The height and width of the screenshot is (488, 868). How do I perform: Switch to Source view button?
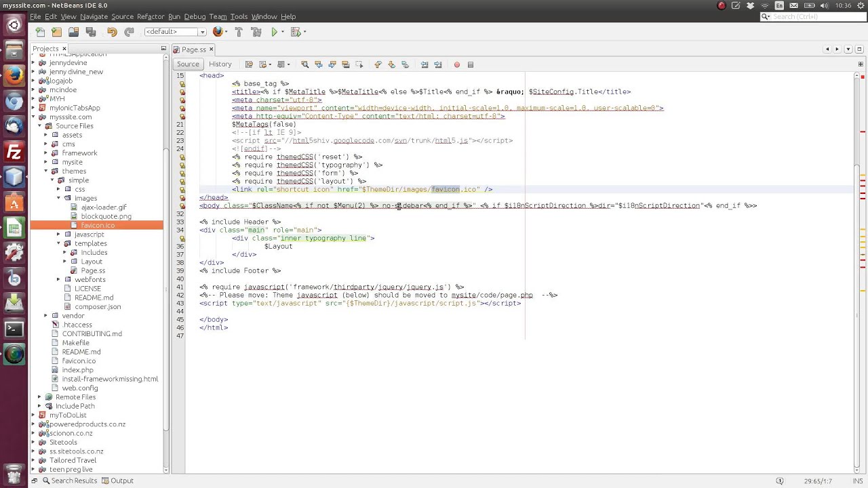[x=188, y=64]
